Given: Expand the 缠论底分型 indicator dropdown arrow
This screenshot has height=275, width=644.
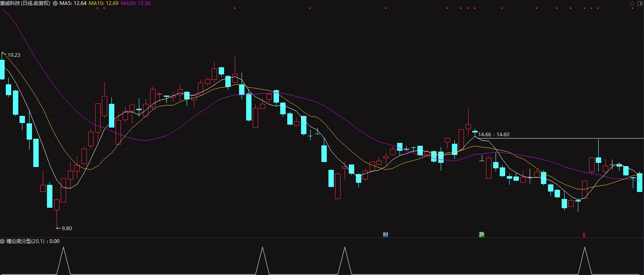Looking at the screenshot, I should pos(3,241).
